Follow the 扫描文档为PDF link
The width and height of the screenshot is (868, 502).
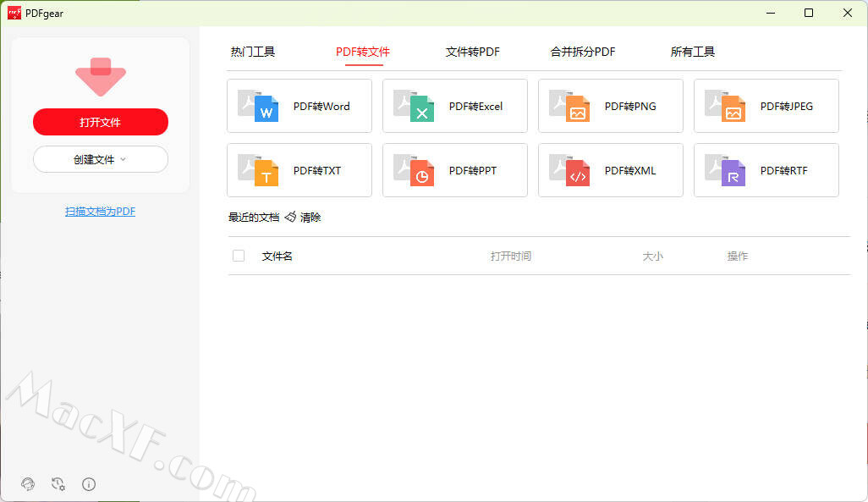pyautogui.click(x=101, y=212)
